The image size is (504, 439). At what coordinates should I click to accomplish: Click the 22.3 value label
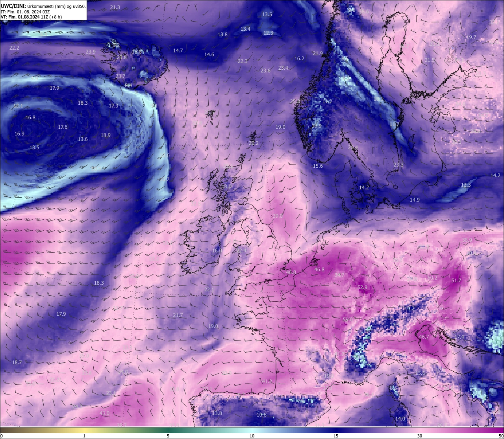tap(243, 61)
